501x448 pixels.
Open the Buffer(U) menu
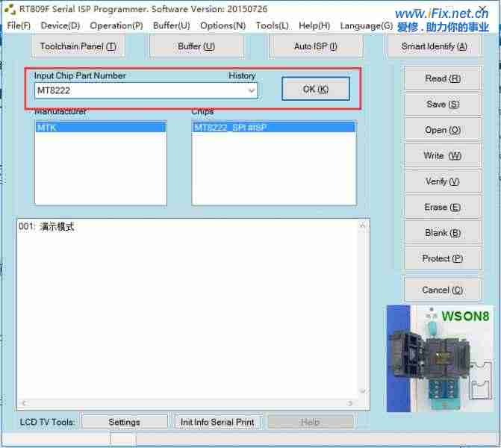coord(171,25)
